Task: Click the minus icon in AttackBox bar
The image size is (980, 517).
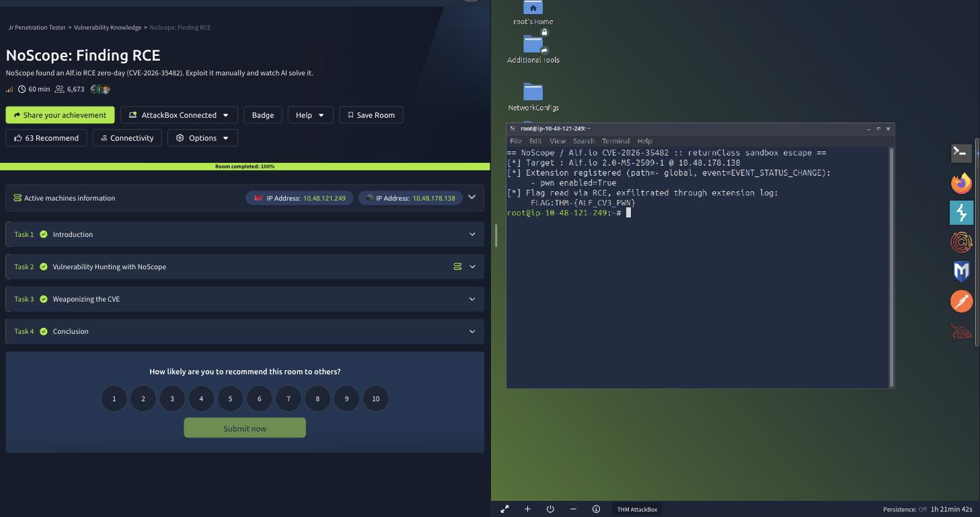Action: [x=573, y=509]
